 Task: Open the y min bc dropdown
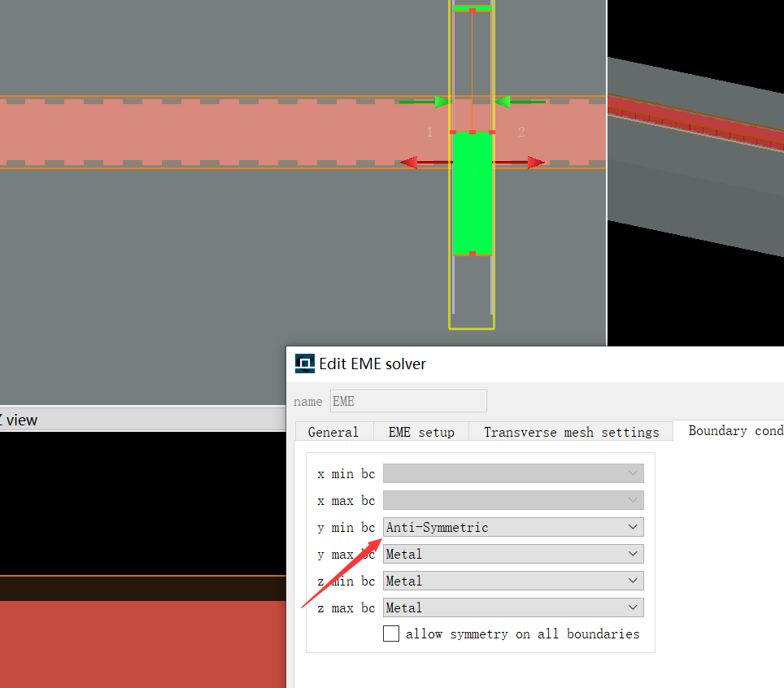tap(513, 527)
